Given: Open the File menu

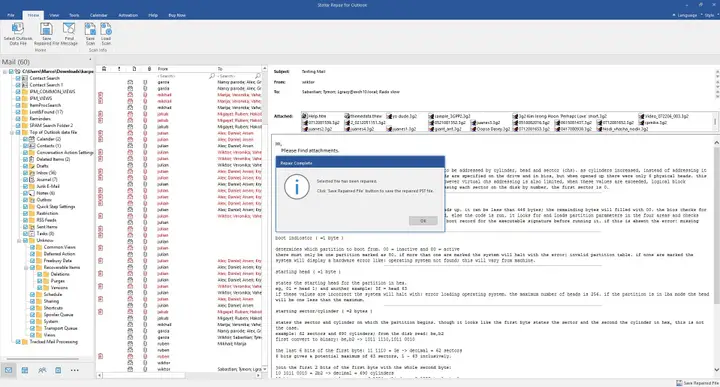Looking at the screenshot, I should (11, 15).
